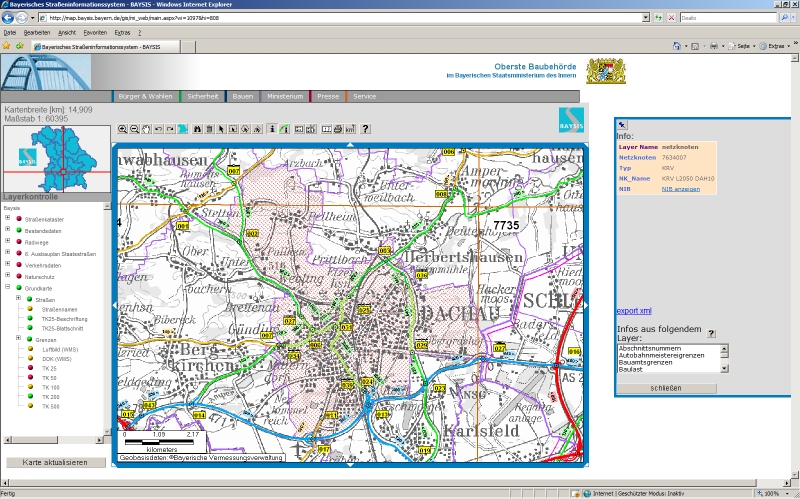This screenshot has height=500, width=800.
Task: Activate the info identify tool
Action: 272,129
